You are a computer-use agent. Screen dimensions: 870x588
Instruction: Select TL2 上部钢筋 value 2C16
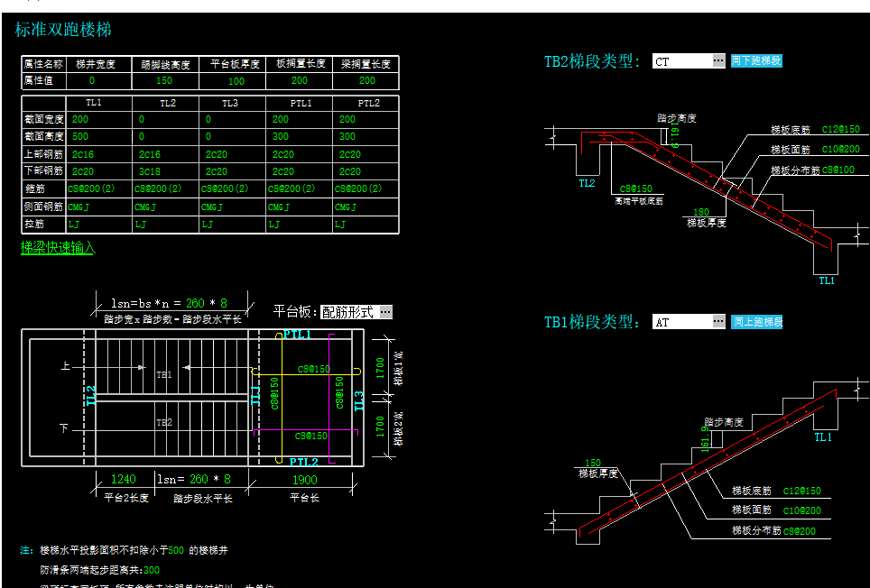[149, 154]
